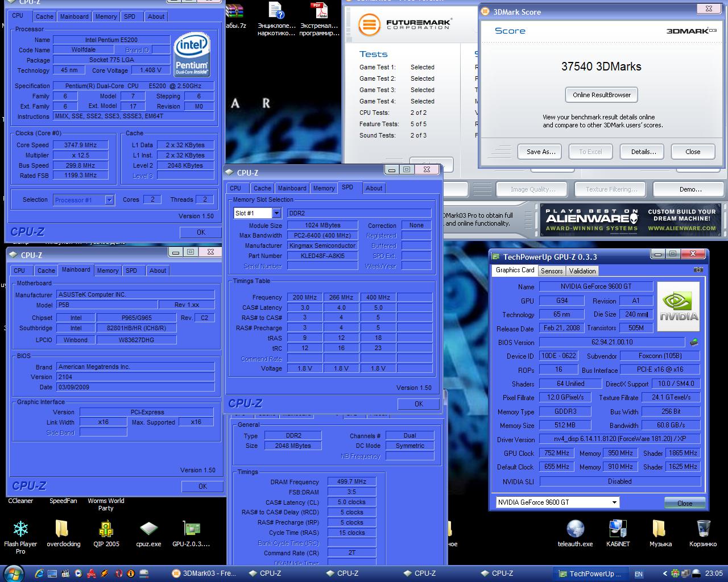
Task: Click the GPU Clock value 752 MHz
Action: coord(556,453)
